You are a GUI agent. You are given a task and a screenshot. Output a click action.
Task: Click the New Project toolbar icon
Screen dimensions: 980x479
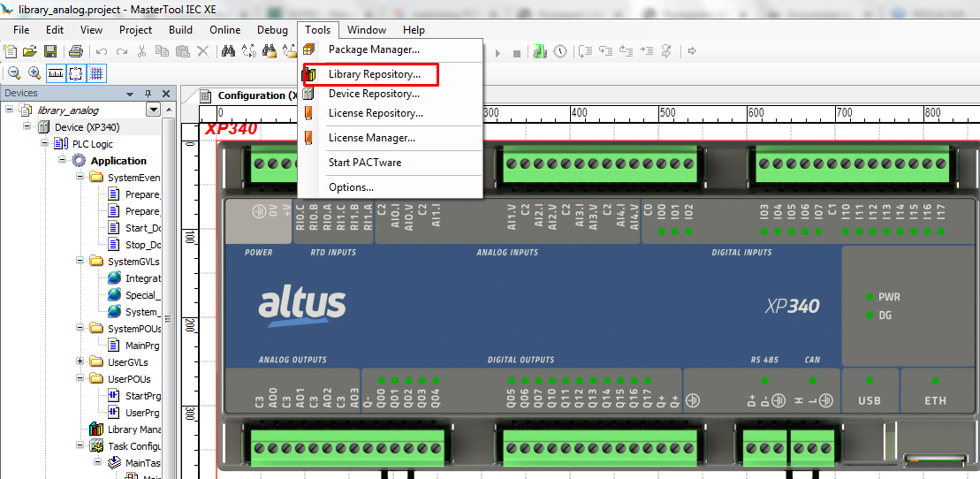10,51
